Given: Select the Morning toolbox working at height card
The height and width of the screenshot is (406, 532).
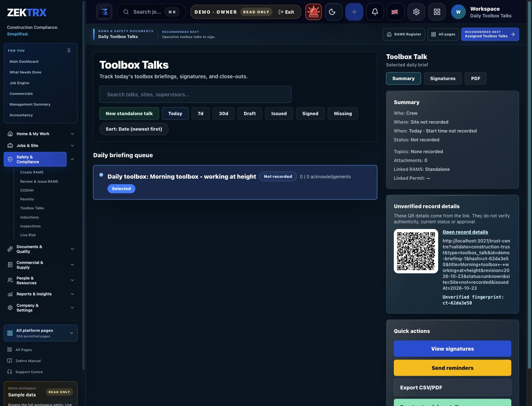Looking at the screenshot, I should click(235, 182).
